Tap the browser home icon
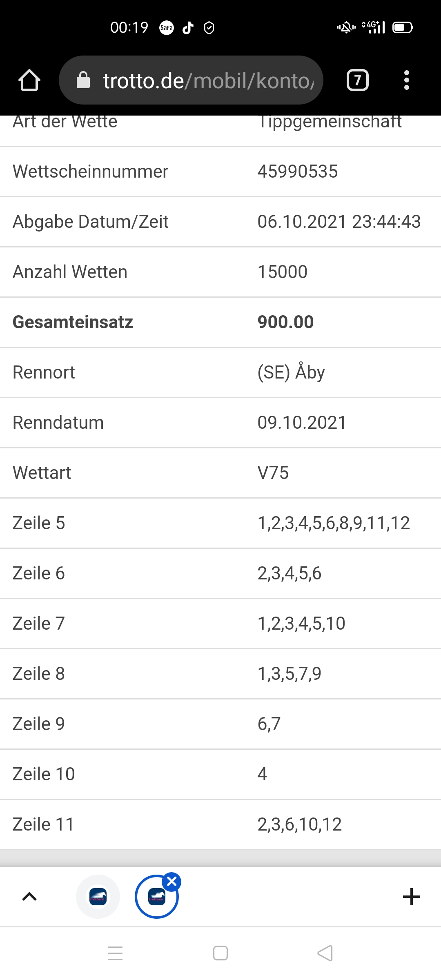 (x=29, y=80)
